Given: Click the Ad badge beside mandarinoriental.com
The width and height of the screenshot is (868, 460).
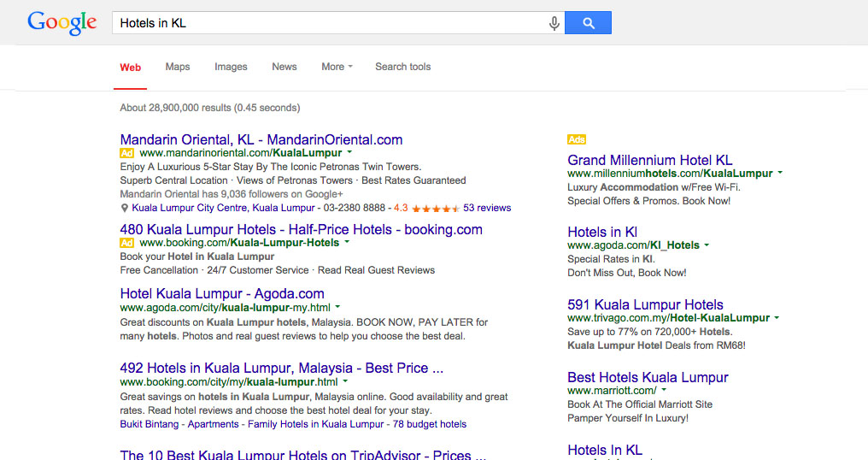Looking at the screenshot, I should click(126, 153).
